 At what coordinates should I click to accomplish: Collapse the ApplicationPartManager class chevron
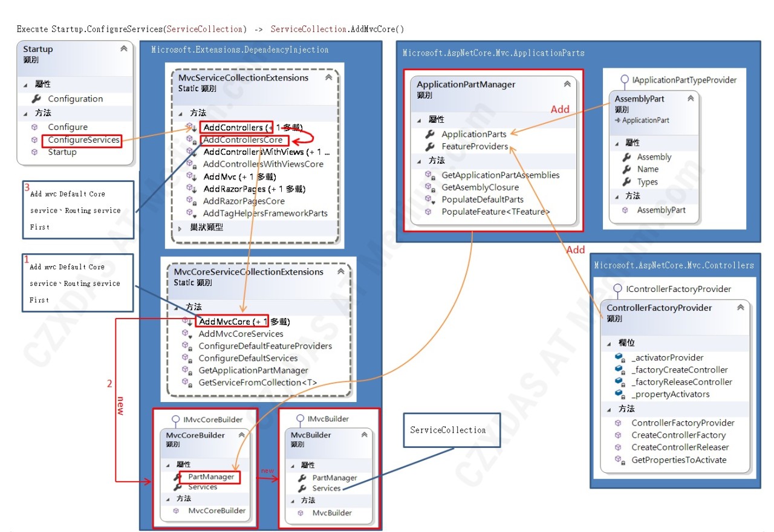coord(567,84)
